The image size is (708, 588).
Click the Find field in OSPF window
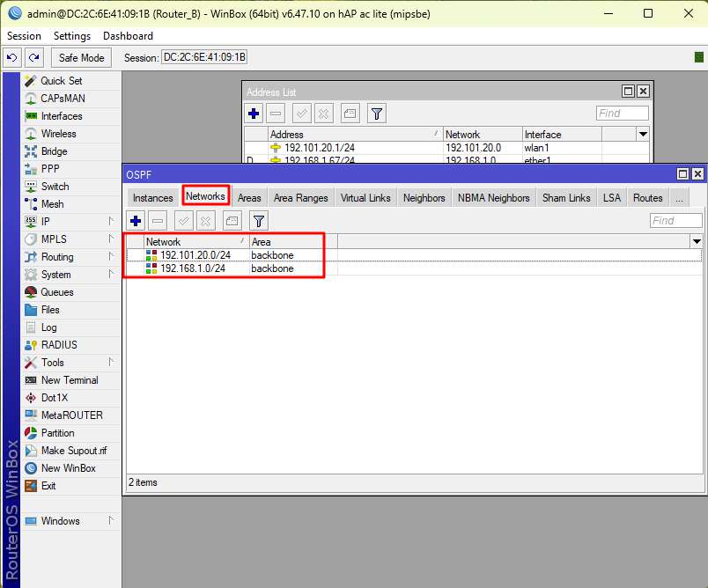675,221
